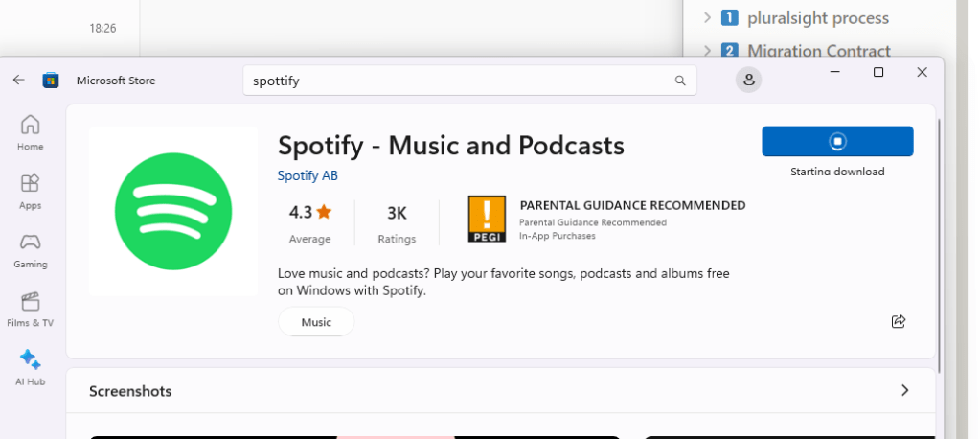Click the Spotify - Music and Podcasts title
The height and width of the screenshot is (439, 980).
click(450, 145)
